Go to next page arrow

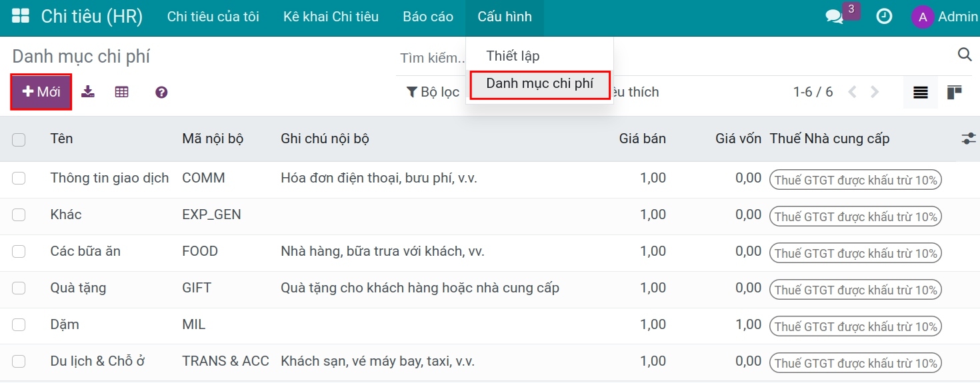point(875,92)
